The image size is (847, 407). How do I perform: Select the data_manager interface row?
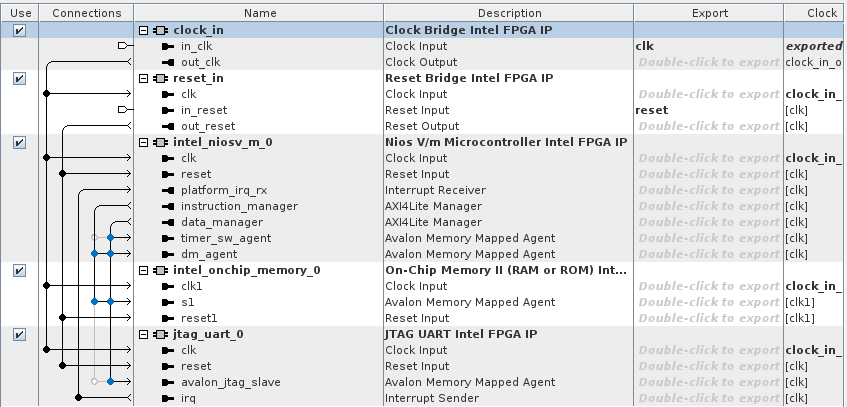222,222
